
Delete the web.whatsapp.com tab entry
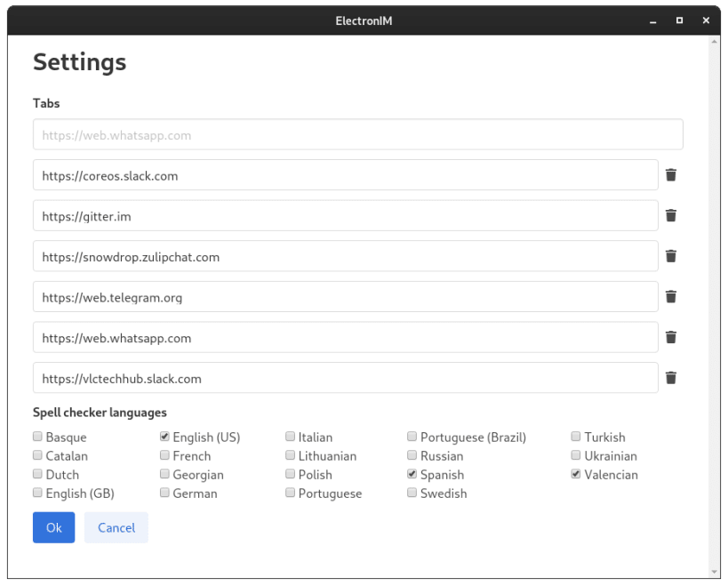[670, 337]
